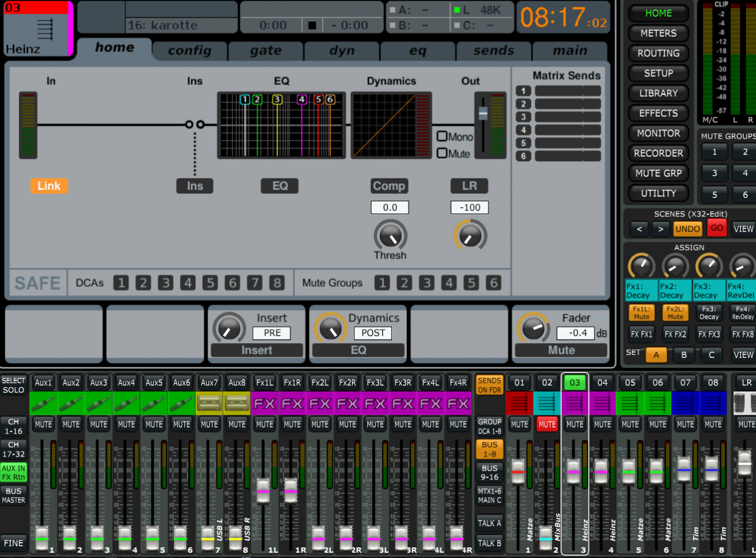Click the jack connector icon on Aux1 strip
This screenshot has height=558, width=756.
pyautogui.click(x=43, y=403)
